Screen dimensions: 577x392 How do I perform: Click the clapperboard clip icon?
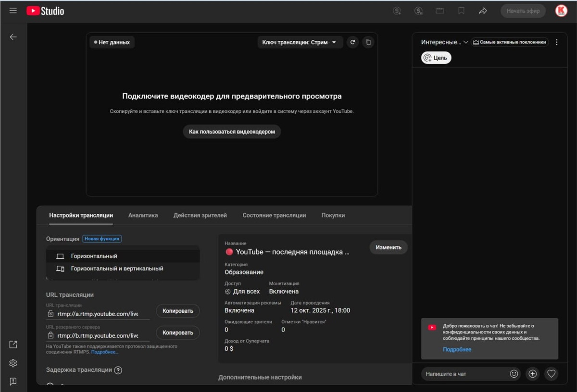[x=439, y=11]
